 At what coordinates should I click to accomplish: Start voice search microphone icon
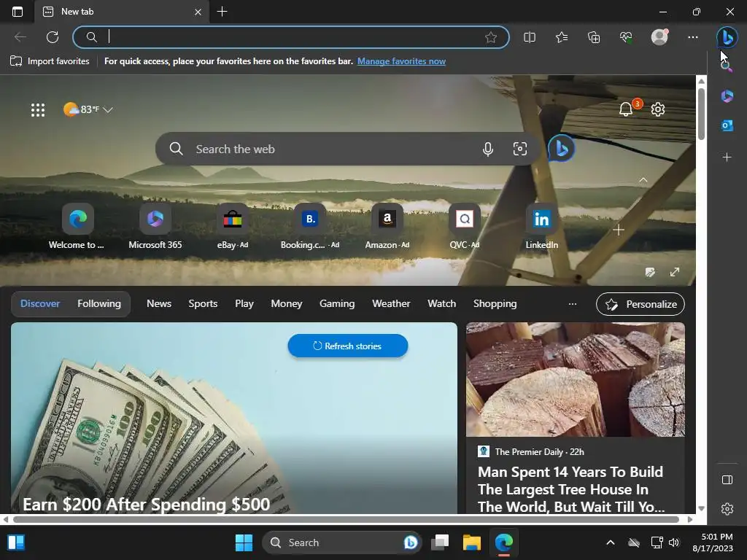tap(487, 149)
